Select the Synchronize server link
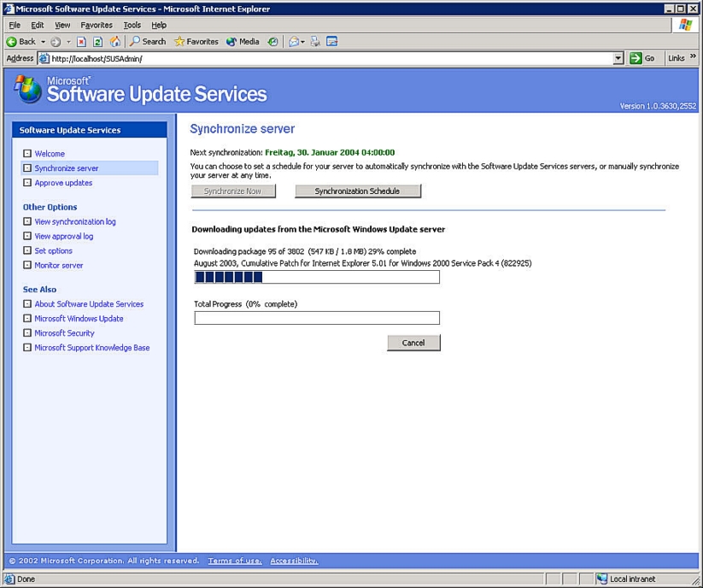The height and width of the screenshot is (588, 703). pyautogui.click(x=67, y=168)
